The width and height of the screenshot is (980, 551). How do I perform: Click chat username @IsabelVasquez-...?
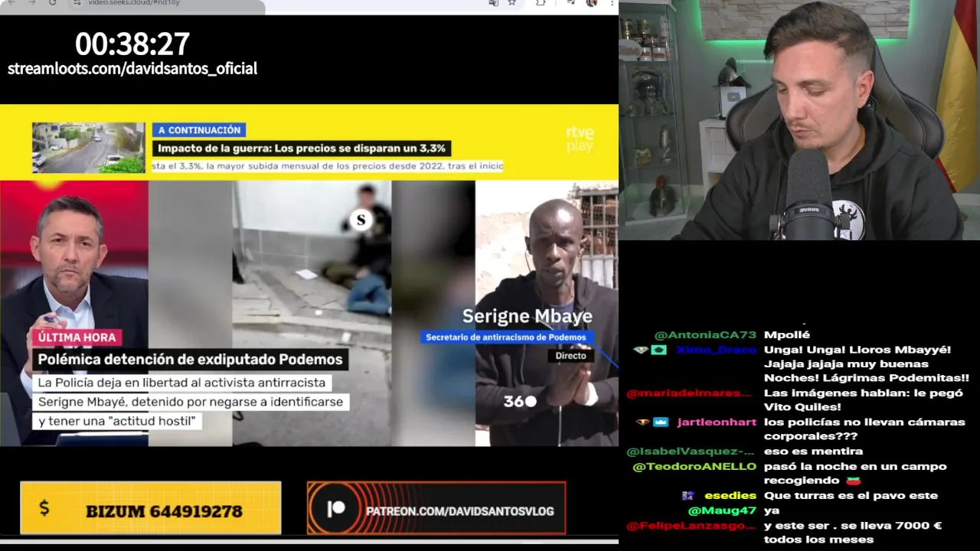click(x=691, y=452)
